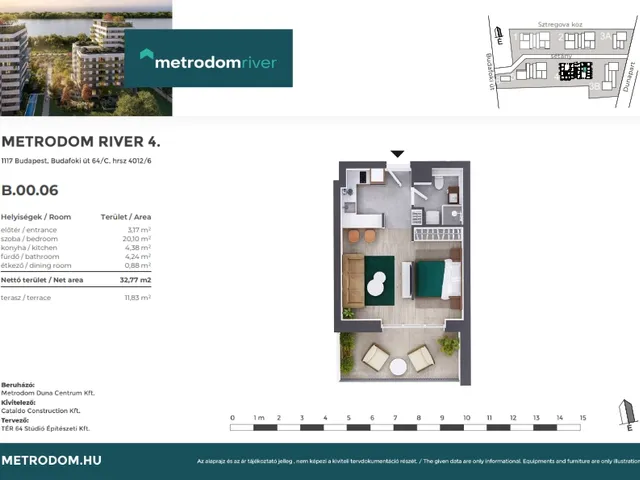Click 'Cataldo Construction Kft.' contractor name

click(x=41, y=411)
